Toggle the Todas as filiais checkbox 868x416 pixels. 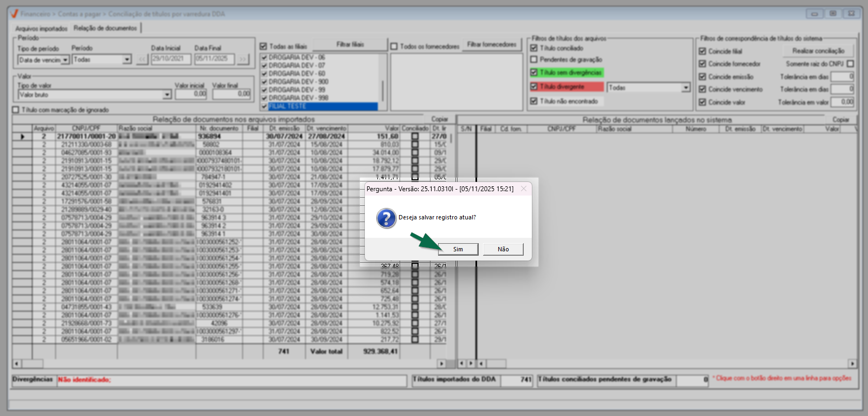pos(263,47)
